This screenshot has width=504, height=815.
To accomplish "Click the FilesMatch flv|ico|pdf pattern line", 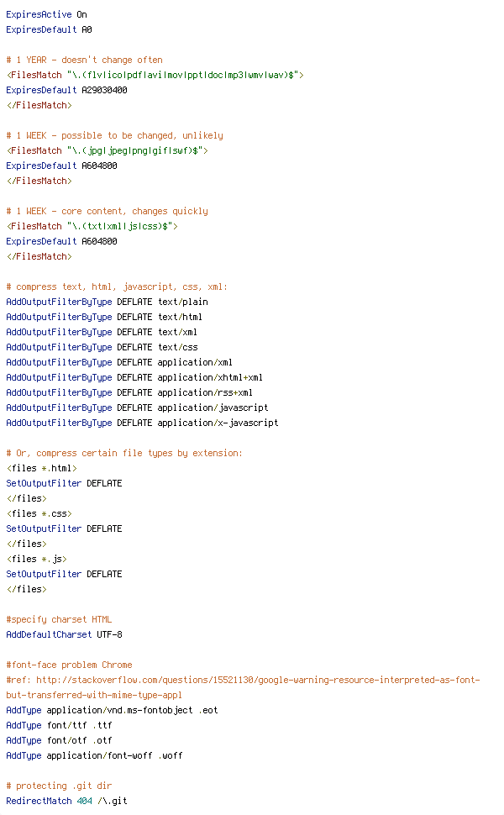I will pos(155,75).
